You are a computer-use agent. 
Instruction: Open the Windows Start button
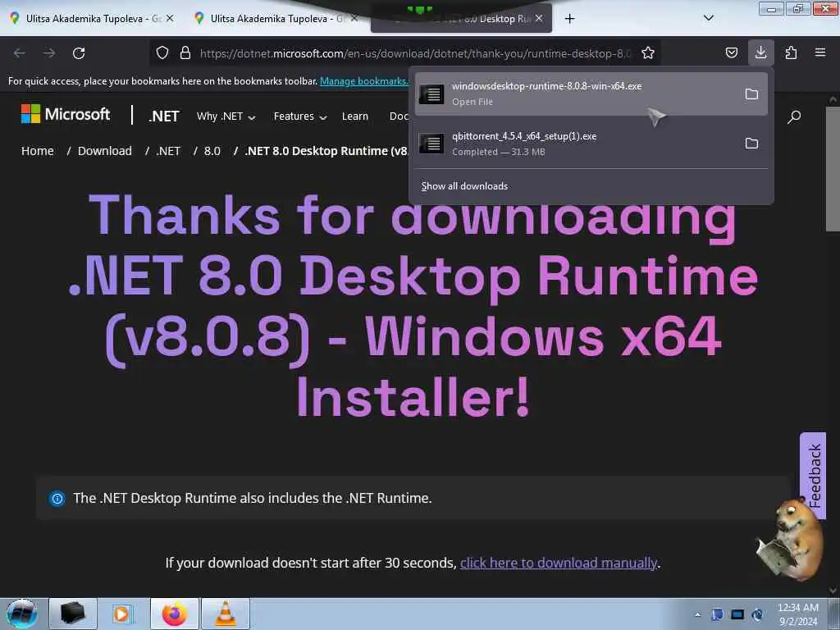point(22,614)
